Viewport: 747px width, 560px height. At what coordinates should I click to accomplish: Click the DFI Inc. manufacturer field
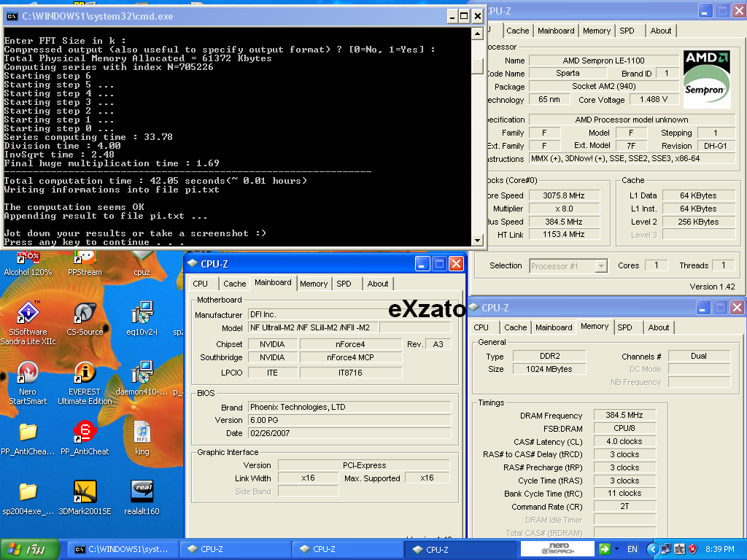(349, 314)
